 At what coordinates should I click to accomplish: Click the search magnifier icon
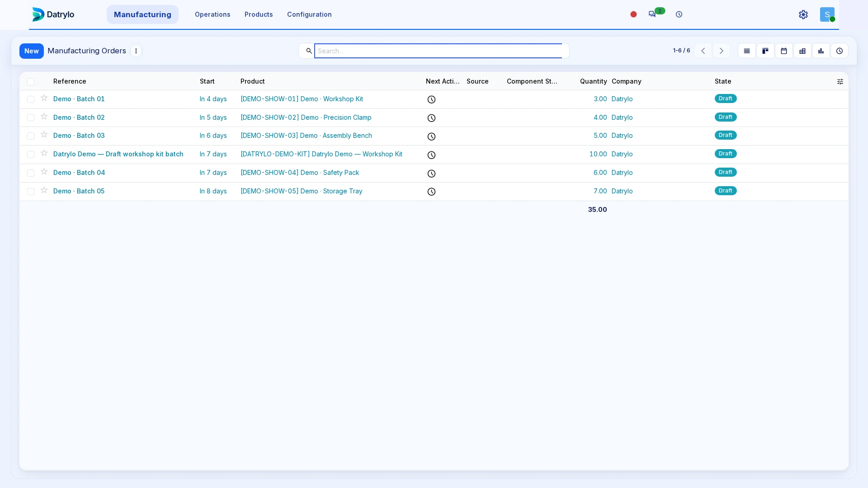[309, 51]
